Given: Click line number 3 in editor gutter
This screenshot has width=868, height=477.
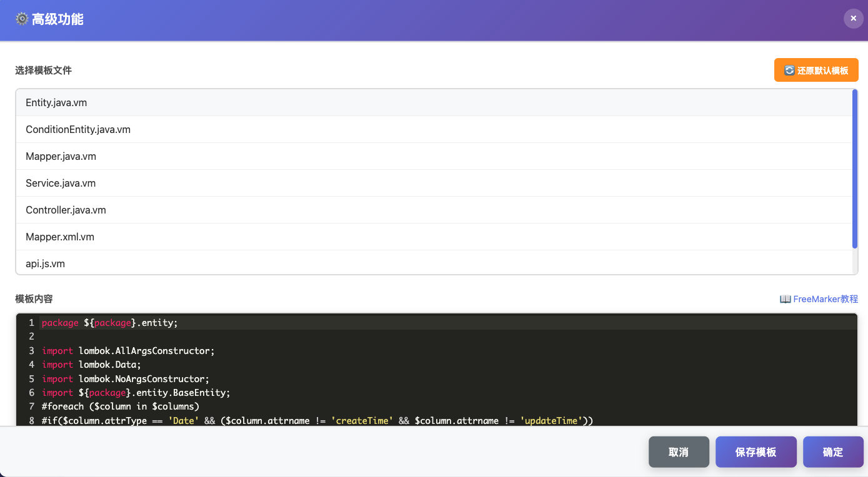Looking at the screenshot, I should tap(31, 351).
